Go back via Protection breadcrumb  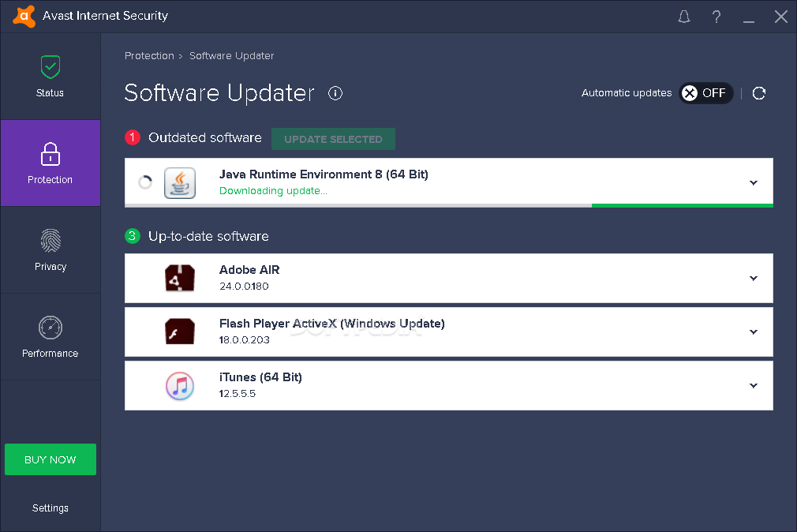click(x=149, y=56)
